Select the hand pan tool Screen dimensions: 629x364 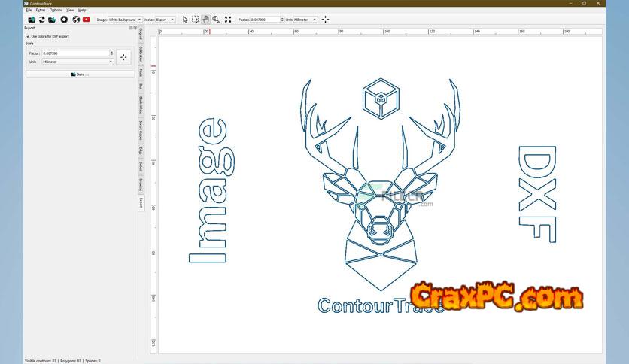click(x=205, y=20)
